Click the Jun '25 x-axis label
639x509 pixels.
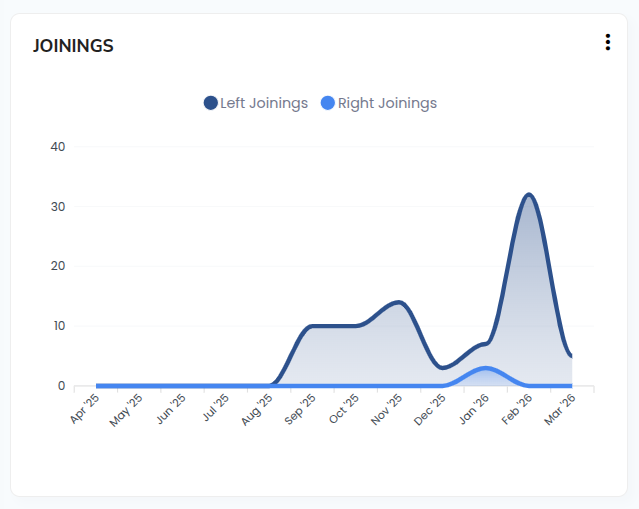tap(172, 410)
